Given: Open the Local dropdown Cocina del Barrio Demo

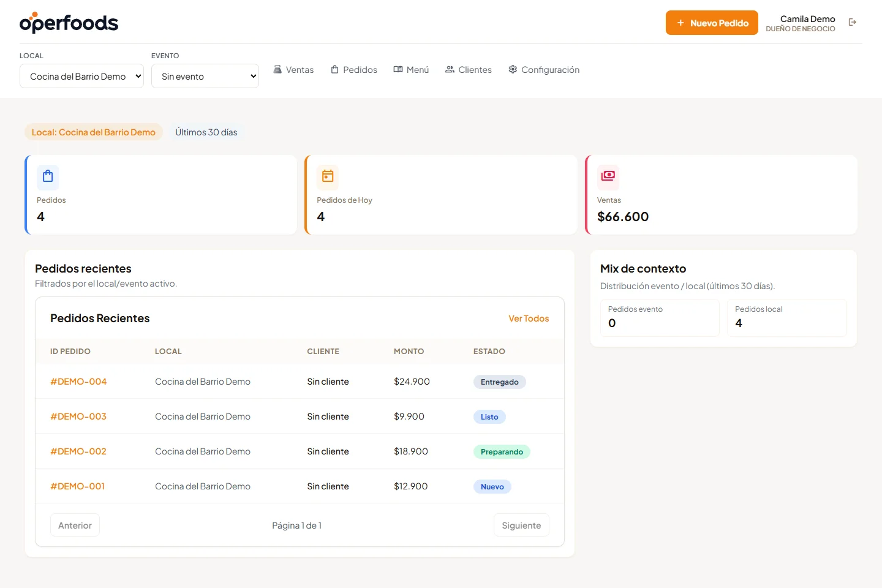Looking at the screenshot, I should 81,76.
